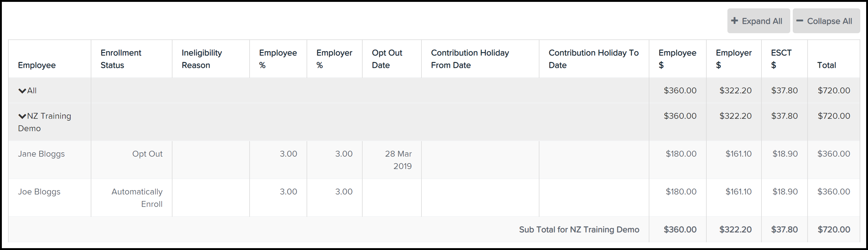Image resolution: width=868 pixels, height=250 pixels.
Task: Open the Joe Bloggs employee row
Action: (434, 197)
